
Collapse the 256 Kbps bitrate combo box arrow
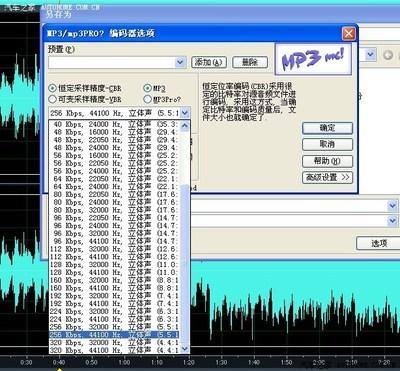184,113
